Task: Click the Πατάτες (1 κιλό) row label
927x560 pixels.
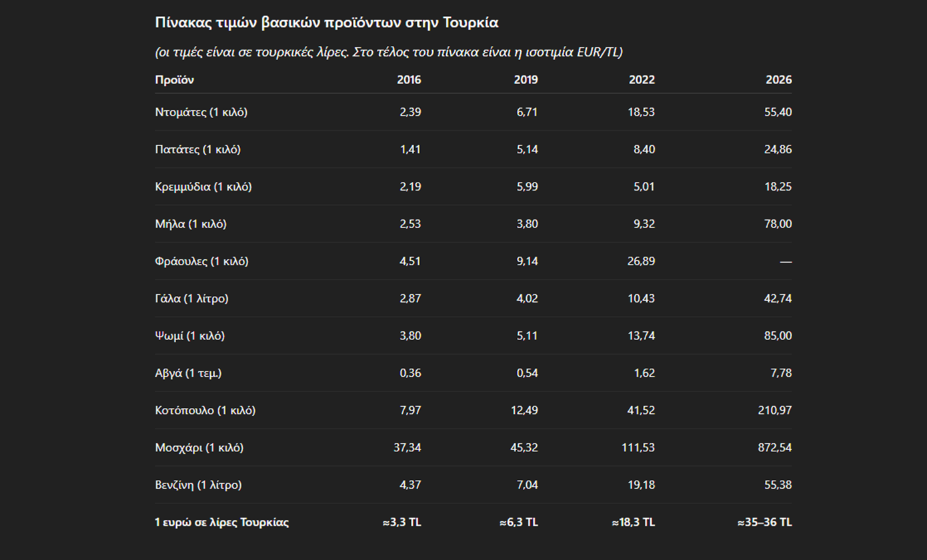Action: [x=197, y=149]
